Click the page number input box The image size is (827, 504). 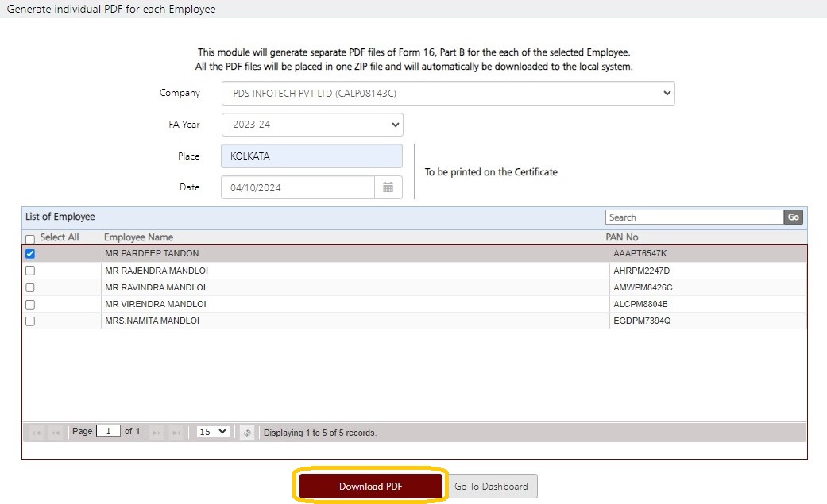pyautogui.click(x=108, y=431)
